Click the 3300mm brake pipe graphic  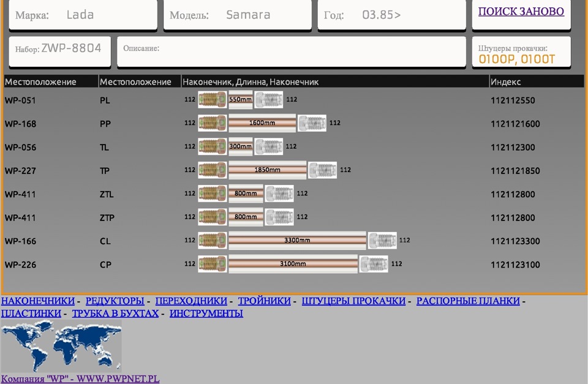[x=298, y=240]
